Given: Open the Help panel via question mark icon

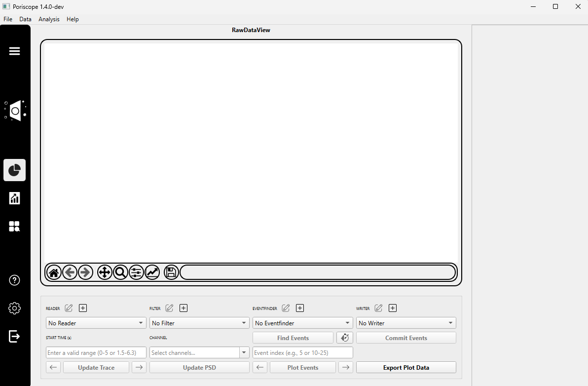Looking at the screenshot, I should (14, 280).
